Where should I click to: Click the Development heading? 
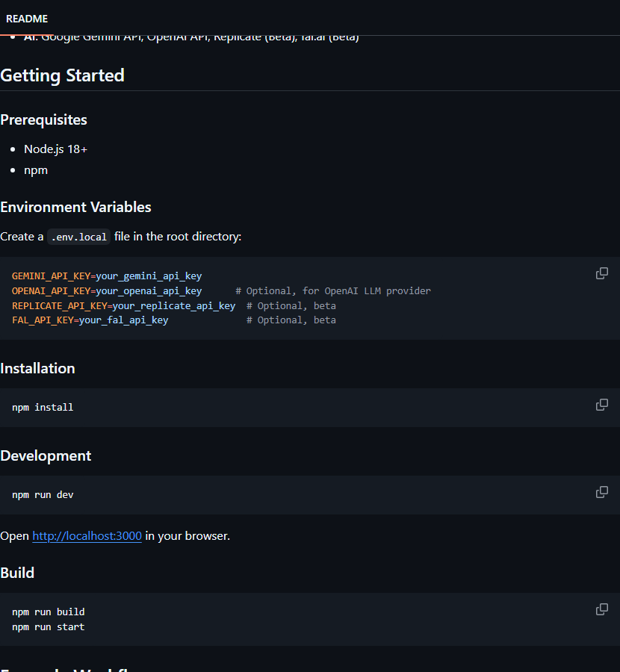tap(46, 455)
